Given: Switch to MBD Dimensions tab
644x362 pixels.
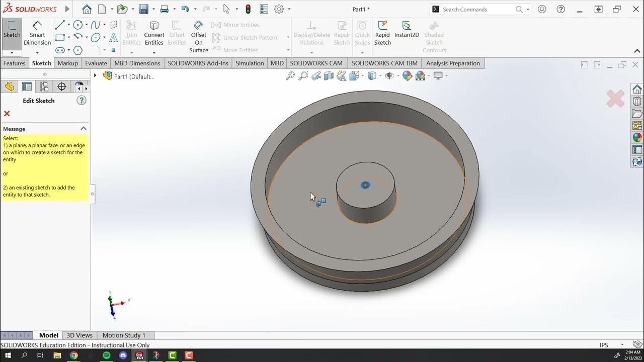Looking at the screenshot, I should click(137, 63).
